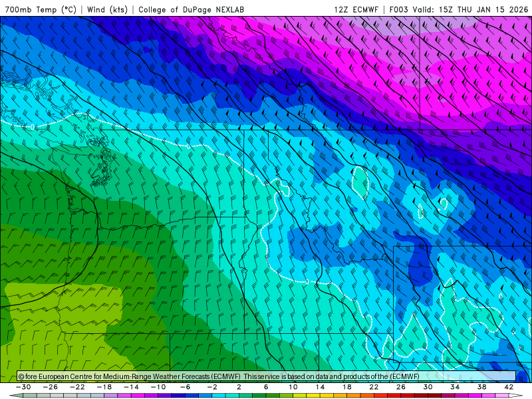Click the 30 value on temperature scale
The width and height of the screenshot is (532, 399).
pyautogui.click(x=428, y=387)
